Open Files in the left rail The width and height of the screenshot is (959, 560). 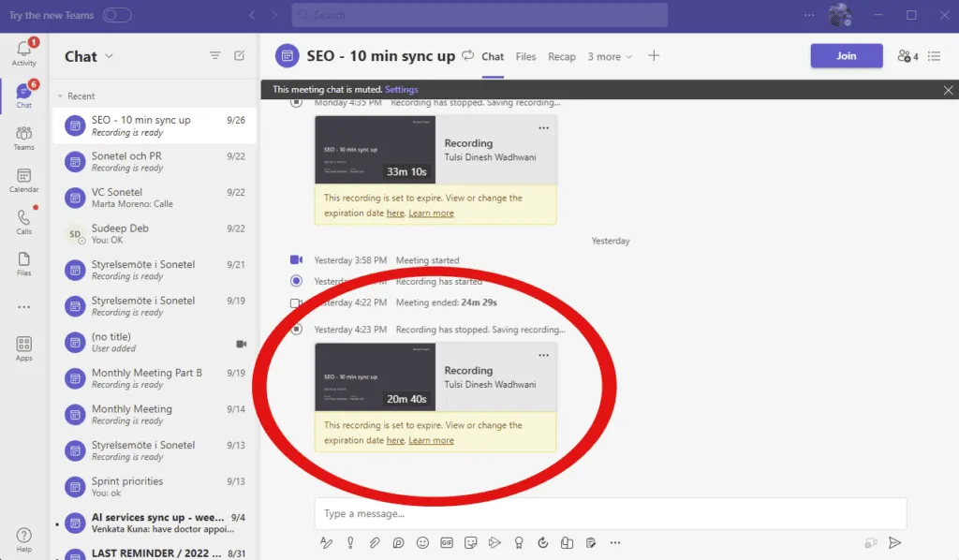click(x=23, y=263)
